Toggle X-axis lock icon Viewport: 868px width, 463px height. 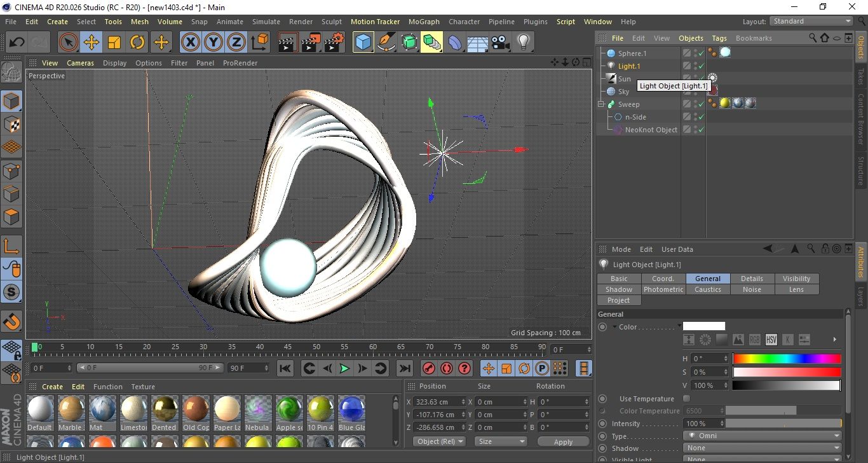pyautogui.click(x=189, y=43)
